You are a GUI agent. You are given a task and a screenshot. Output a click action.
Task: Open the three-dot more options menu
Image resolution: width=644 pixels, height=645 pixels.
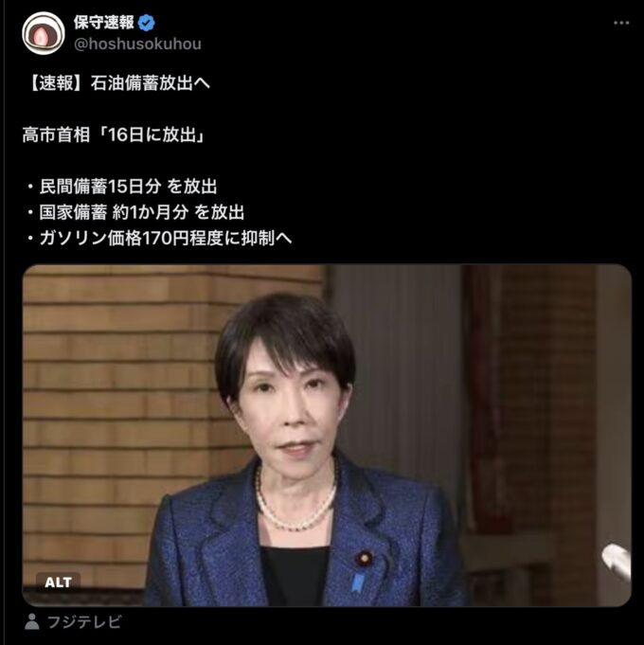[x=621, y=23]
